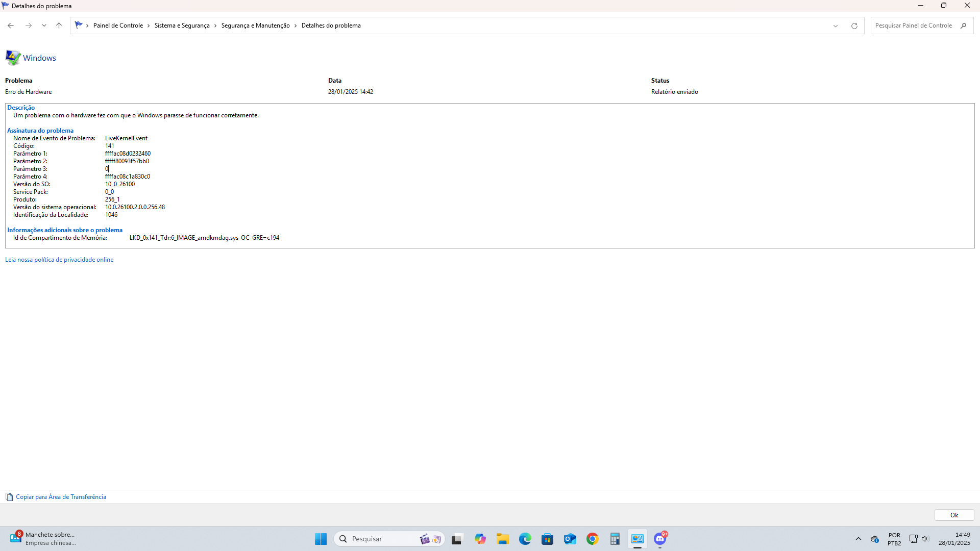Open the volume speaker tray icon
The width and height of the screenshot is (980, 551).
pyautogui.click(x=925, y=539)
